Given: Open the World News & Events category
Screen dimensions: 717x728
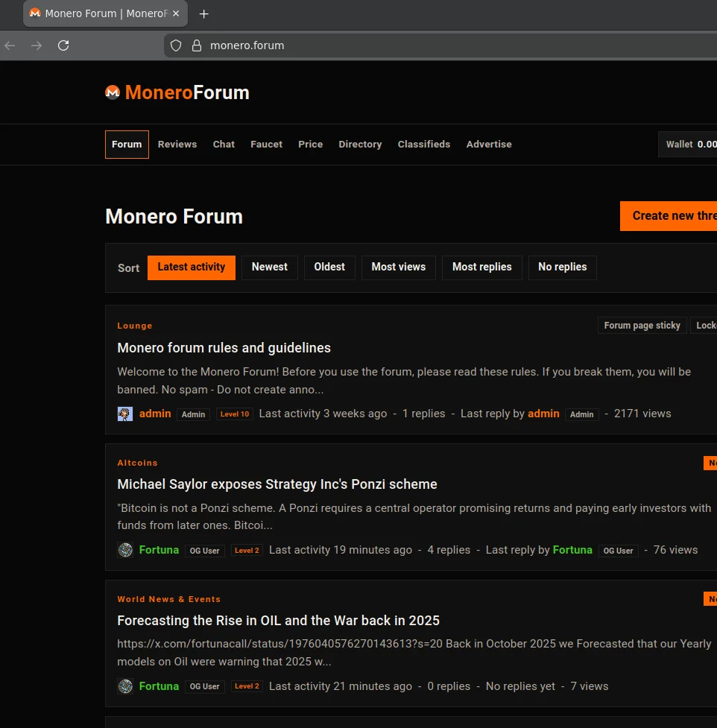Looking at the screenshot, I should point(168,599).
